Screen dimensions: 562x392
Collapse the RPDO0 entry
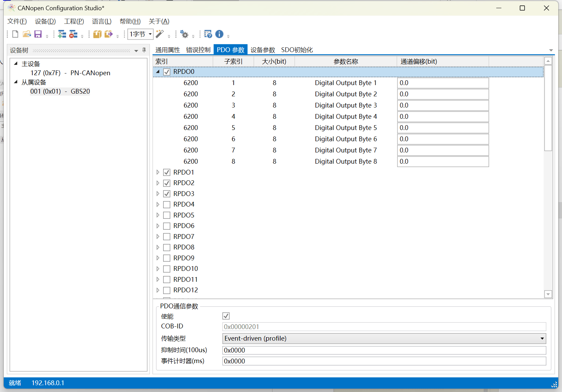[x=158, y=72]
